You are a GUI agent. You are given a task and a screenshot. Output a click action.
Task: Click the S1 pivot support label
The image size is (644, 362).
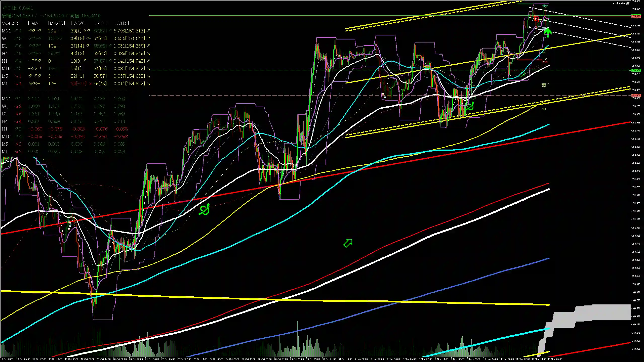(x=544, y=53)
